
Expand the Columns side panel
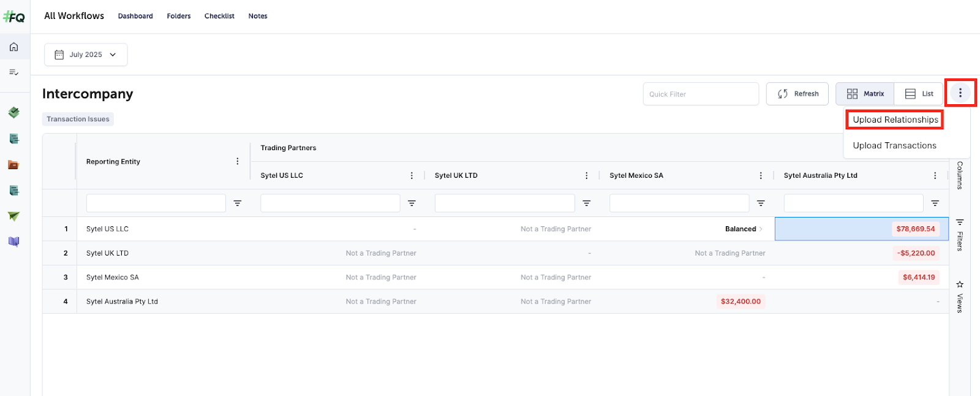click(x=960, y=175)
